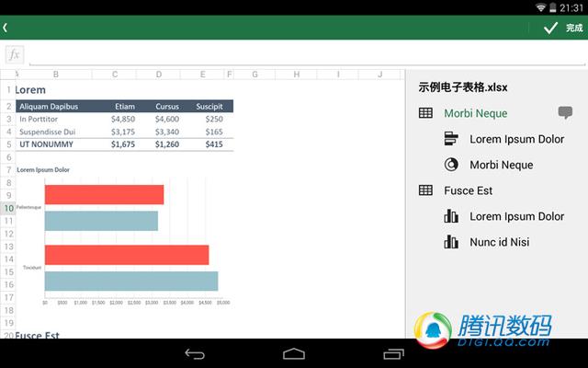
Task: Select column J header
Action: coord(379,75)
